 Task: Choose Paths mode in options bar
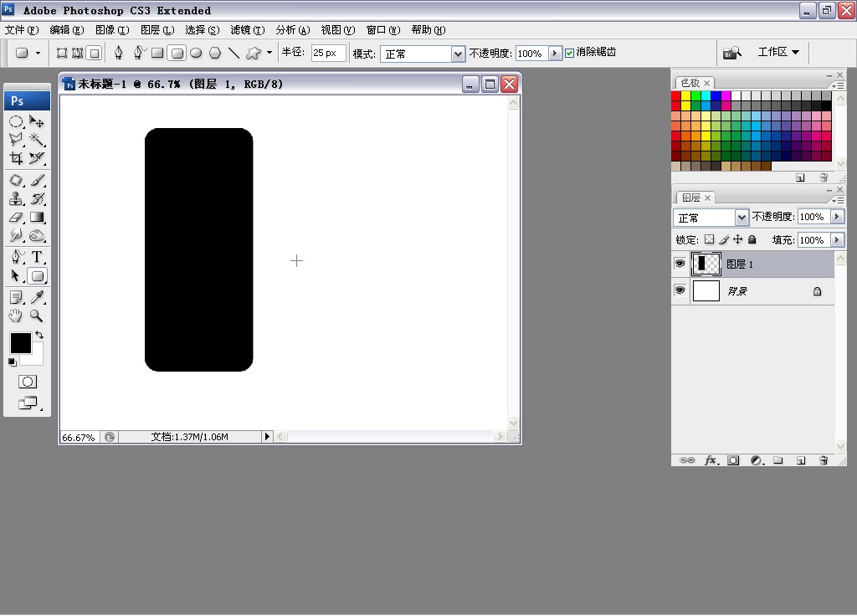pyautogui.click(x=78, y=53)
